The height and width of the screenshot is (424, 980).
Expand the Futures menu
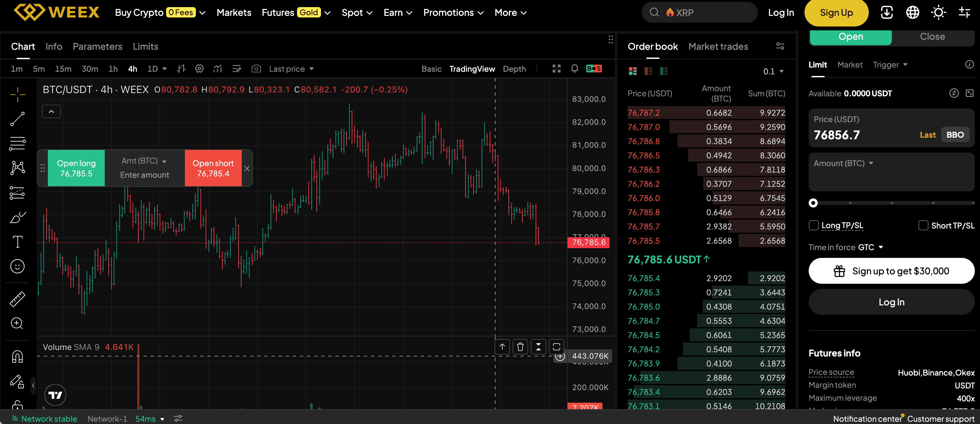coord(296,13)
